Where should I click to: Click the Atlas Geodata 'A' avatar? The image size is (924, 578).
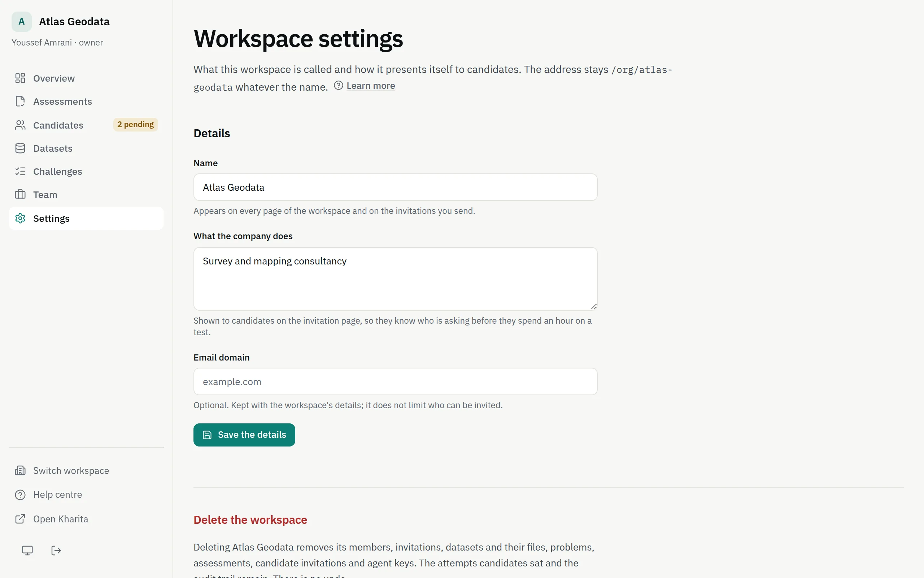pyautogui.click(x=22, y=21)
